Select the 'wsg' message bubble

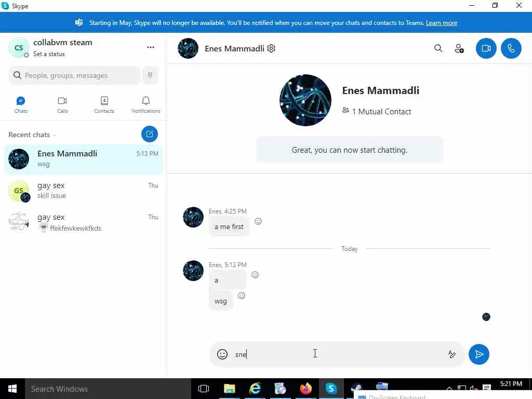click(220, 301)
